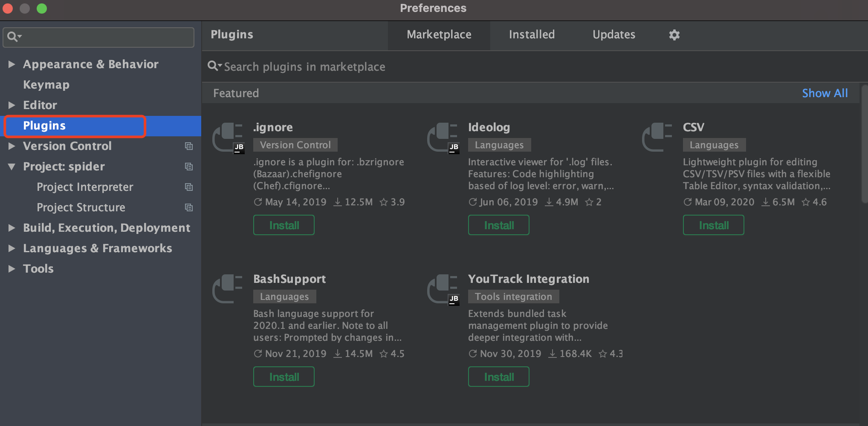The width and height of the screenshot is (868, 426).
Task: Click the YouTrack Integration plugin icon
Action: [443, 289]
